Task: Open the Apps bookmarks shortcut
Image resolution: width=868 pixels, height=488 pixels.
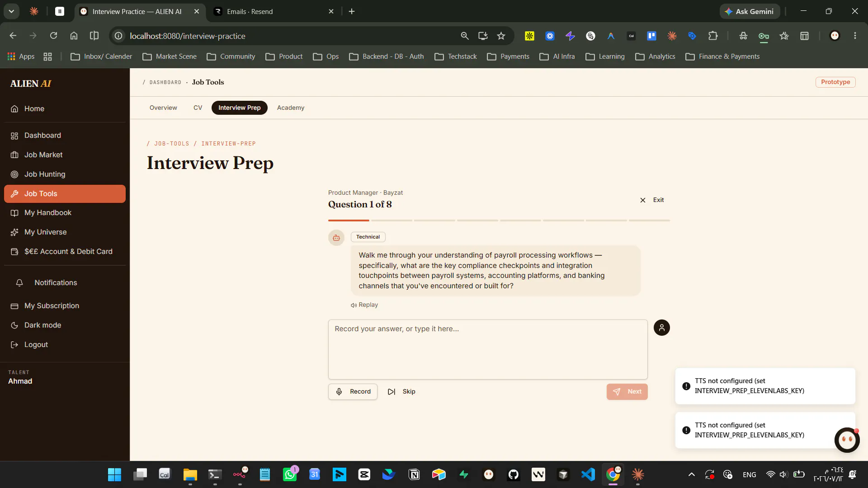Action: pos(21,57)
